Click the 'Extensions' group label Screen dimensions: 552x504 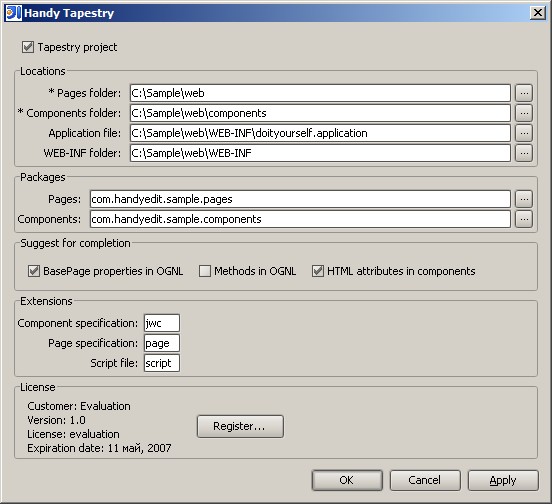(46, 301)
